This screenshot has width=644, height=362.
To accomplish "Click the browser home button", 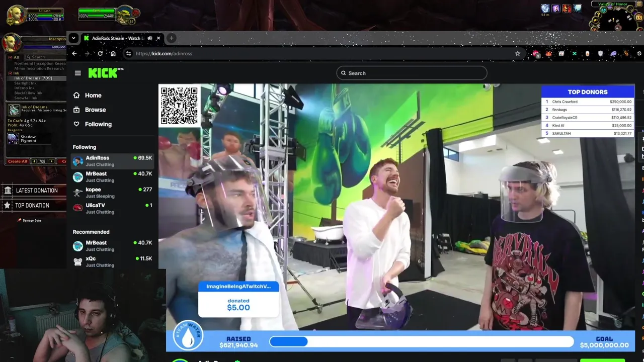I will (x=113, y=53).
